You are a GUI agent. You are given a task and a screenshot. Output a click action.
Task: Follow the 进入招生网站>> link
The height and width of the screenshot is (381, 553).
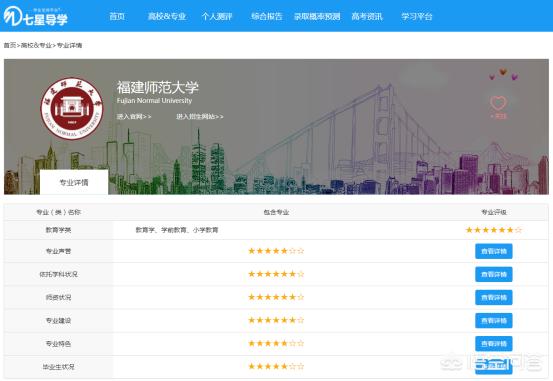[200, 116]
